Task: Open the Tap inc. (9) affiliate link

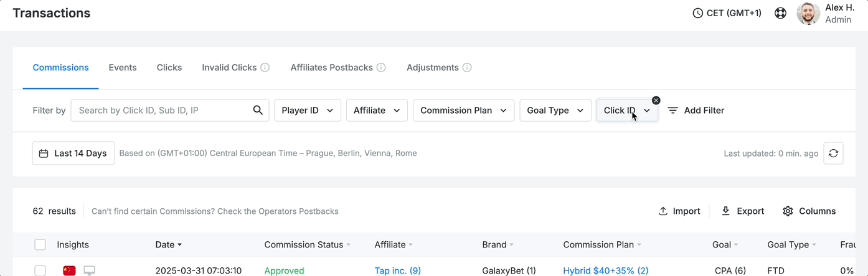Action: pyautogui.click(x=398, y=270)
